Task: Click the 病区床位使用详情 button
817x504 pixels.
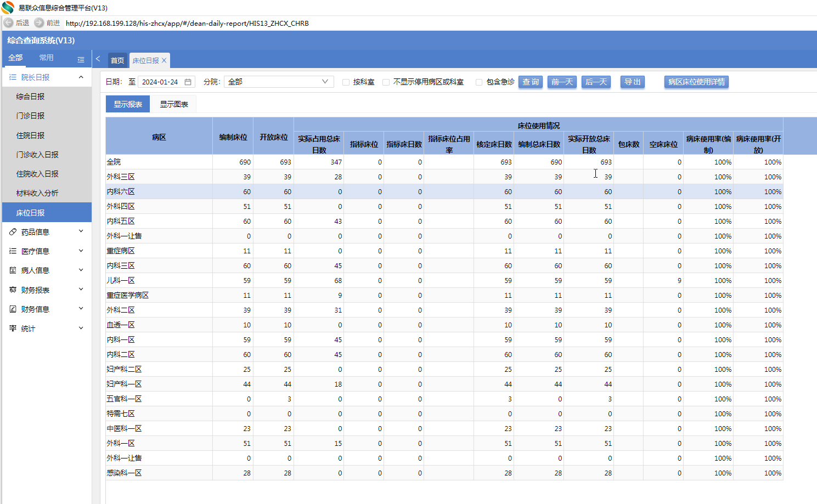Action: (696, 82)
